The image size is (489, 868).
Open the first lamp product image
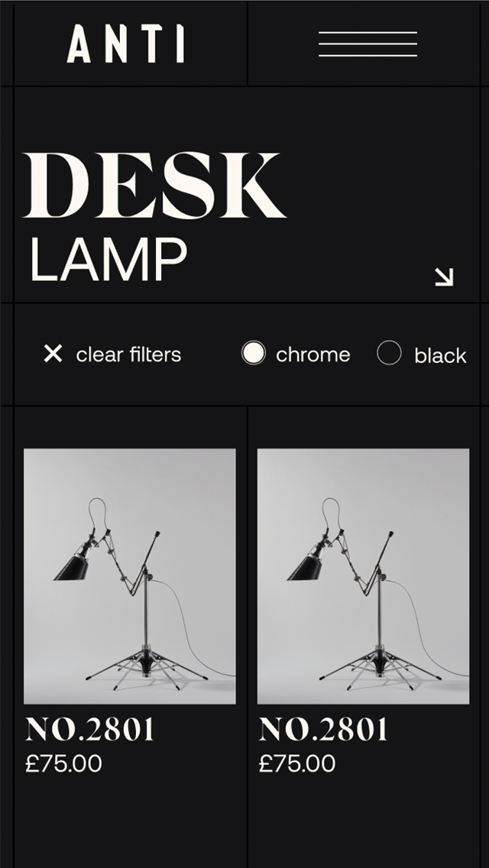pyautogui.click(x=130, y=576)
